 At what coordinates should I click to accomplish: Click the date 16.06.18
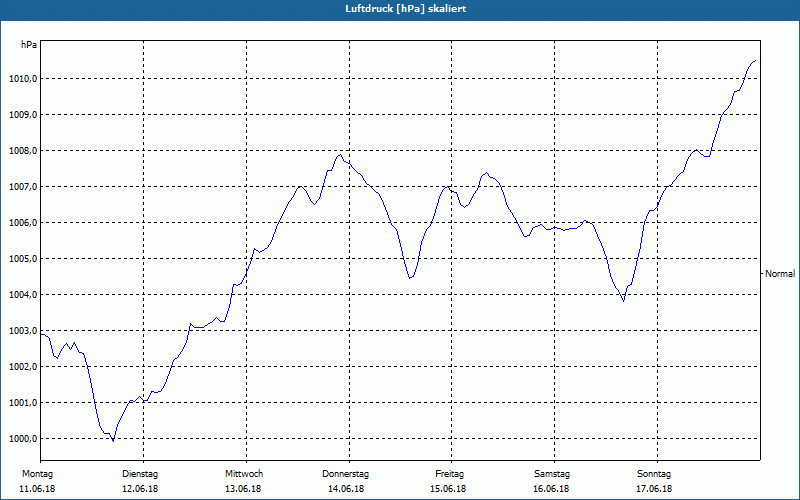tap(551, 489)
